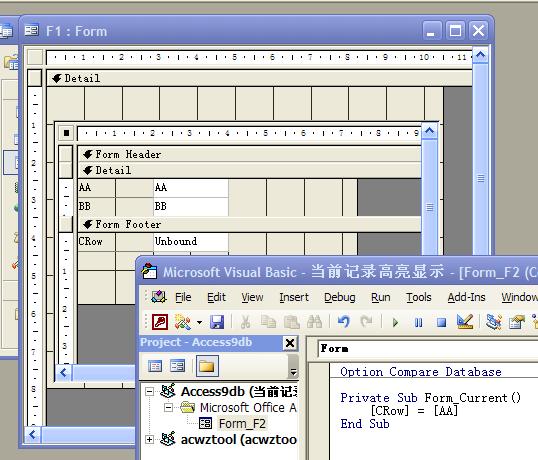
Task: Click the Break pause icon
Action: pos(418,322)
